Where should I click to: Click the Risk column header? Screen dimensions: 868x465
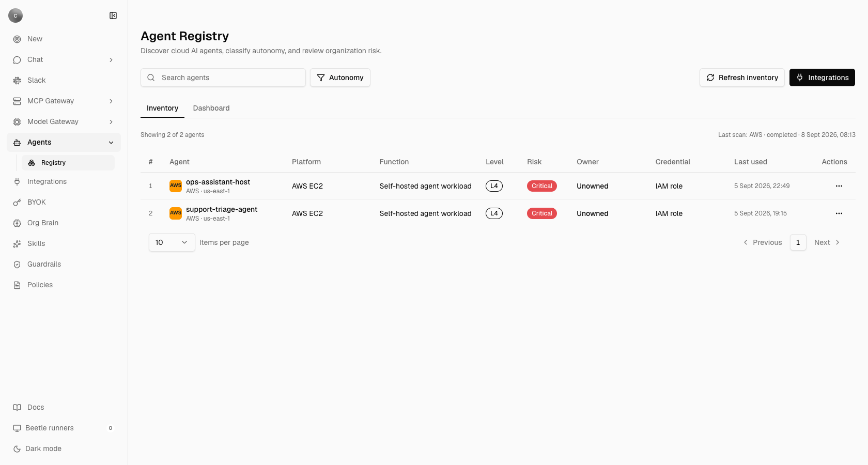click(534, 162)
